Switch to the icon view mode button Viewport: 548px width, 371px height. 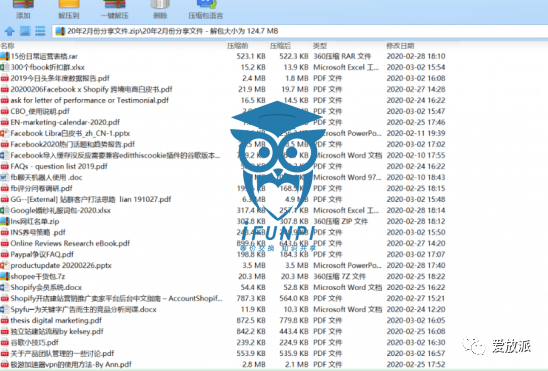pyautogui.click(x=25, y=31)
